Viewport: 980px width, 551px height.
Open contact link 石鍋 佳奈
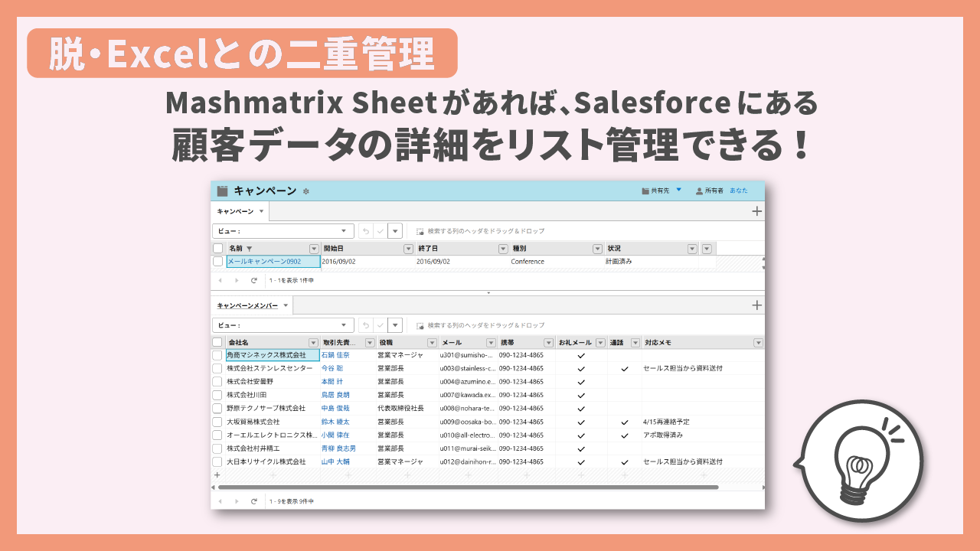click(x=335, y=355)
